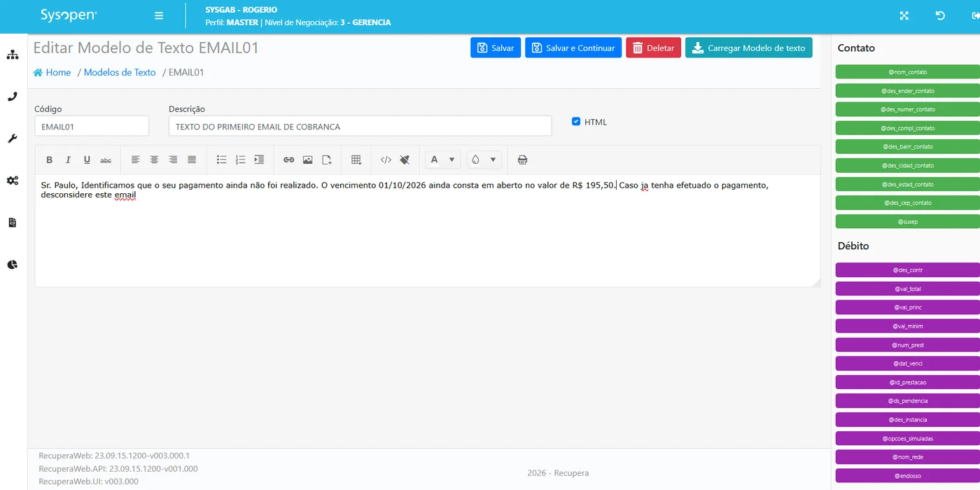The image size is (980, 490).
Task: Click the Deletar button
Action: (x=653, y=48)
